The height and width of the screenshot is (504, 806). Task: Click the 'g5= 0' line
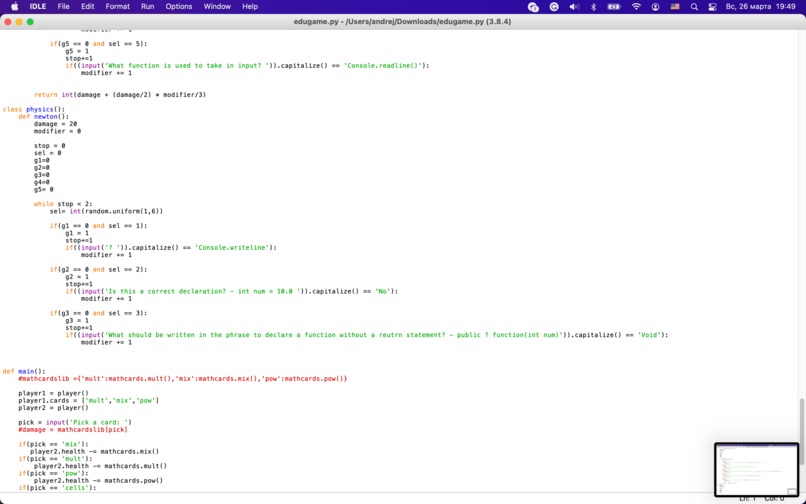pos(44,189)
